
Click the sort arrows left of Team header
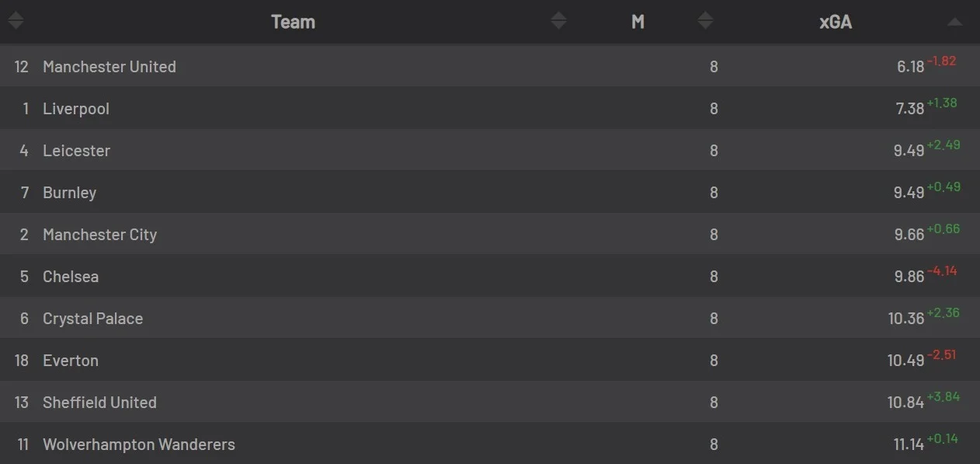pos(16,22)
